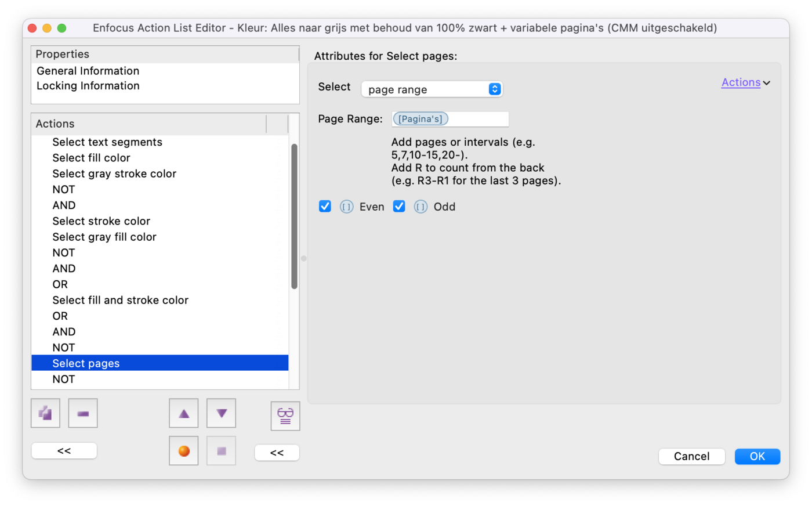812x506 pixels.
Task: Click the variable icon beside Even
Action: 346,207
